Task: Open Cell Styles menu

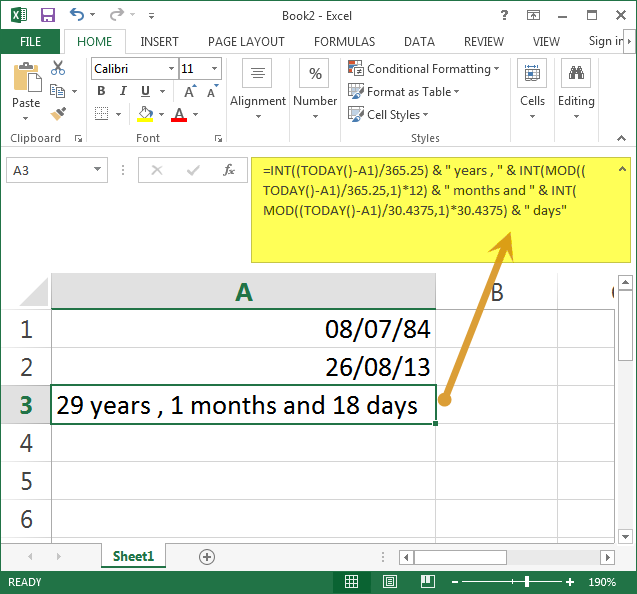Action: click(x=388, y=115)
